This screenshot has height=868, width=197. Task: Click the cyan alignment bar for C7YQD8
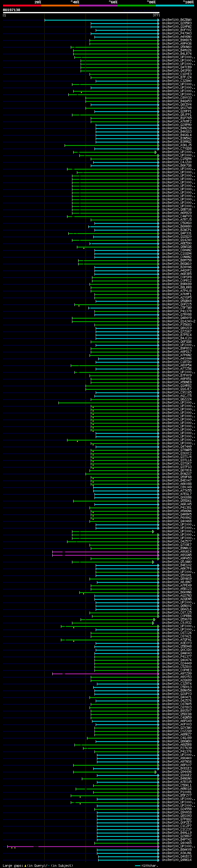(x=127, y=149)
